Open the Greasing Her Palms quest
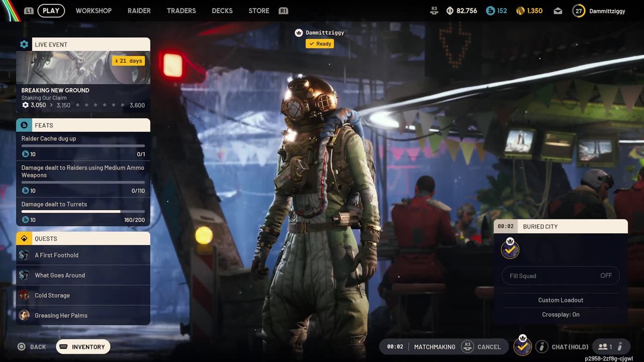This screenshot has height=362, width=644. pyautogui.click(x=83, y=315)
